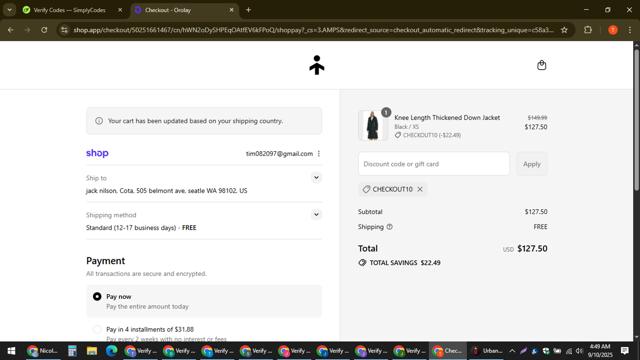640x360 pixels.
Task: Close the Verify Codes SimplyCodes tab
Action: click(x=120, y=10)
